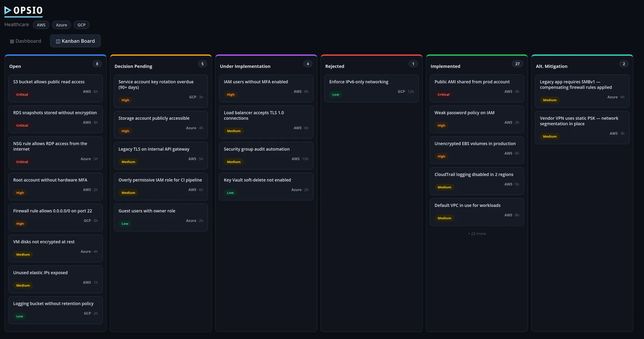Open Default VPC in use for workloads card
Screen dimensions: 644x339
(x=477, y=212)
